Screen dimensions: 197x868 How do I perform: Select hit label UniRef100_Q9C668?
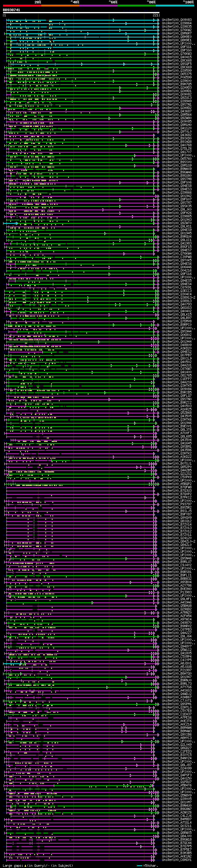(177, 60)
